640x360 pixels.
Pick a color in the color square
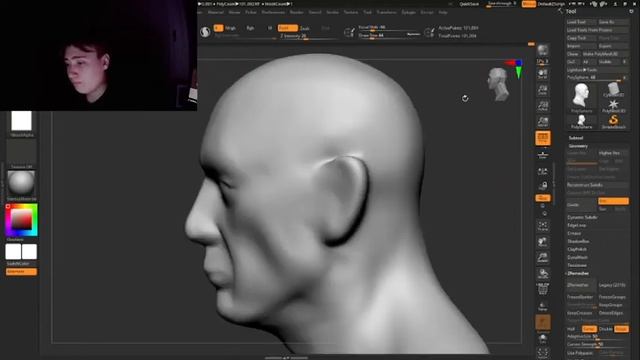click(x=21, y=221)
